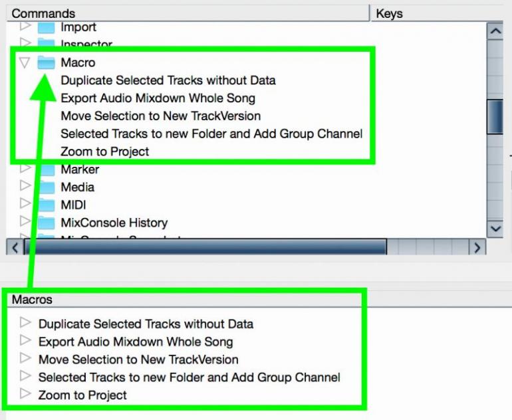The height and width of the screenshot is (420, 512).
Task: Expand the Media folder
Action: [25, 186]
